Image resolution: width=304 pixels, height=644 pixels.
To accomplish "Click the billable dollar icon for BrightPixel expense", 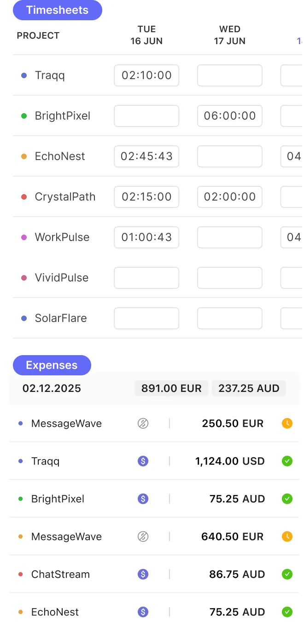I will point(143,499).
